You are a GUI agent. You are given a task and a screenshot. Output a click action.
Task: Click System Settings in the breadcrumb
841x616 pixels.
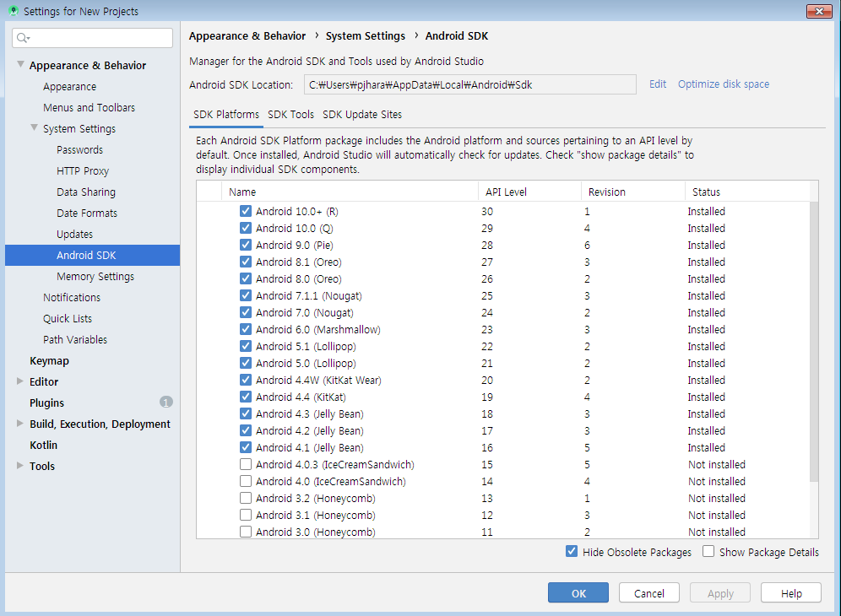click(366, 36)
